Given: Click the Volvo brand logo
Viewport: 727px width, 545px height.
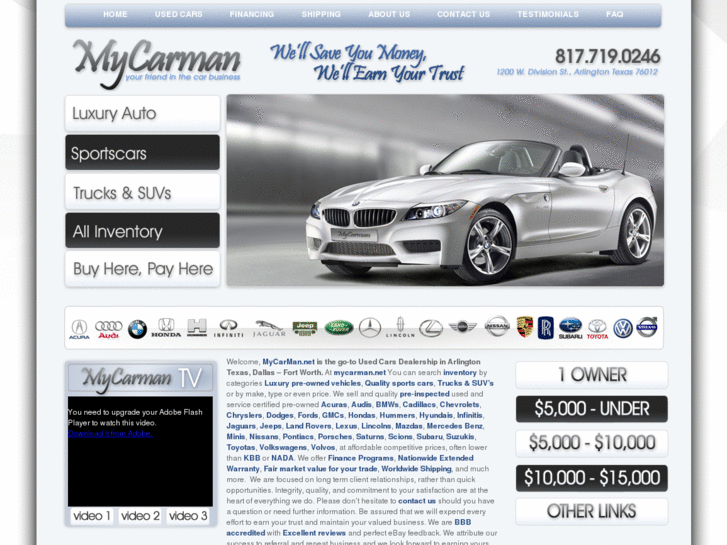Looking at the screenshot, I should coord(646,327).
